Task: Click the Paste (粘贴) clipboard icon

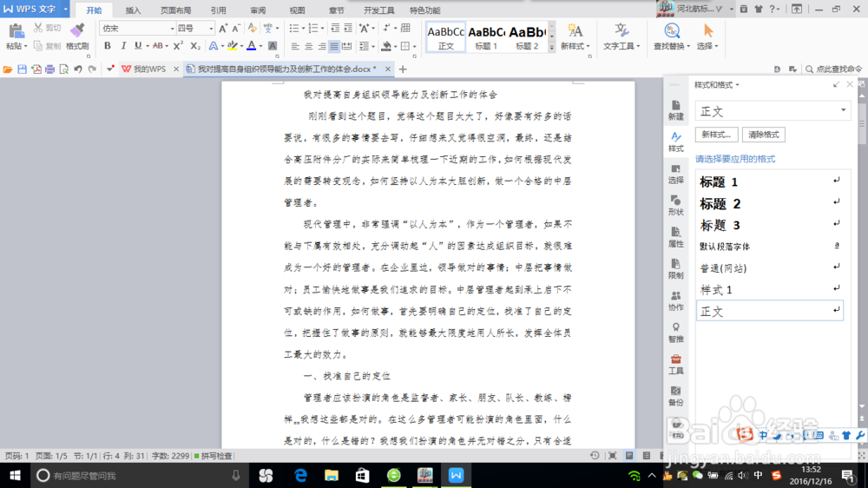Action: click(16, 31)
